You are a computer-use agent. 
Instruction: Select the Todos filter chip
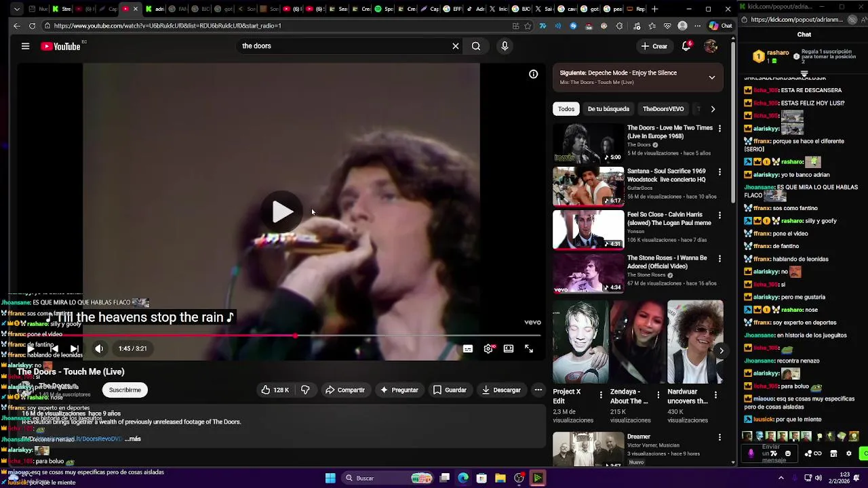(566, 108)
